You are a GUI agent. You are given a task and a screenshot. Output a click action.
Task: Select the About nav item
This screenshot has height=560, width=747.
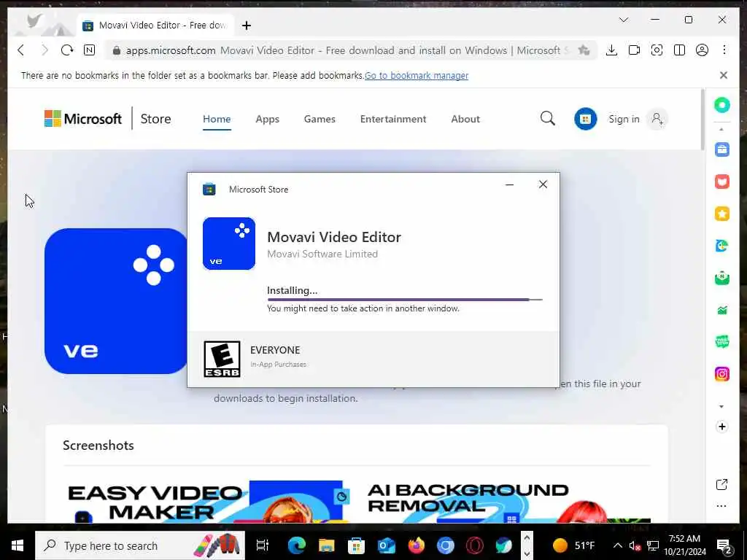pyautogui.click(x=465, y=119)
